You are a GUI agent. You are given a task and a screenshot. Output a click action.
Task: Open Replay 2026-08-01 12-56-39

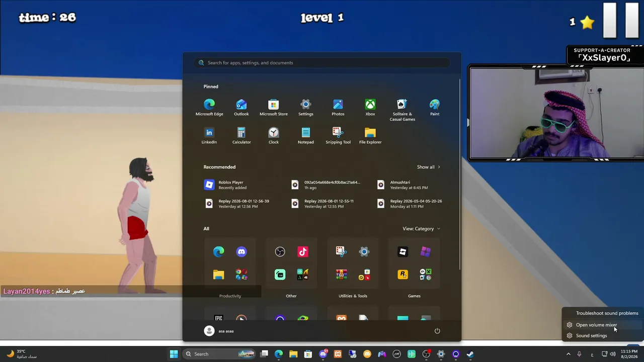(x=237, y=204)
